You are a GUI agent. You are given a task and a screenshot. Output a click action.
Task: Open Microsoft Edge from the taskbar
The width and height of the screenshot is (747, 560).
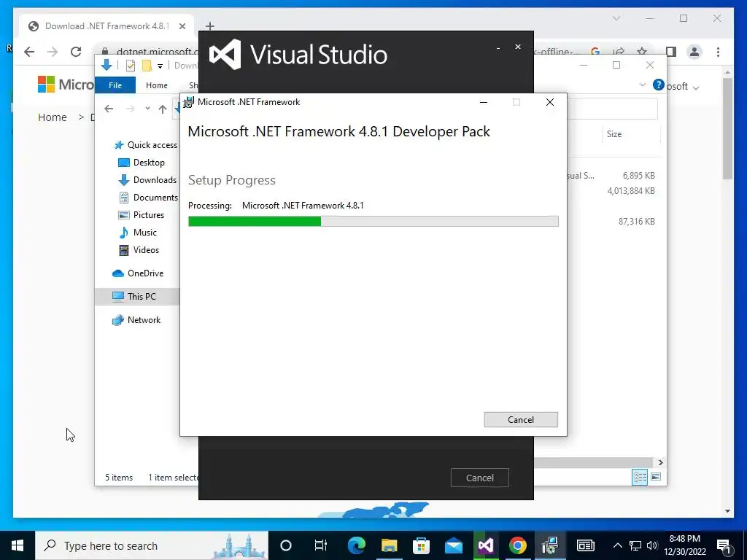pyautogui.click(x=356, y=545)
